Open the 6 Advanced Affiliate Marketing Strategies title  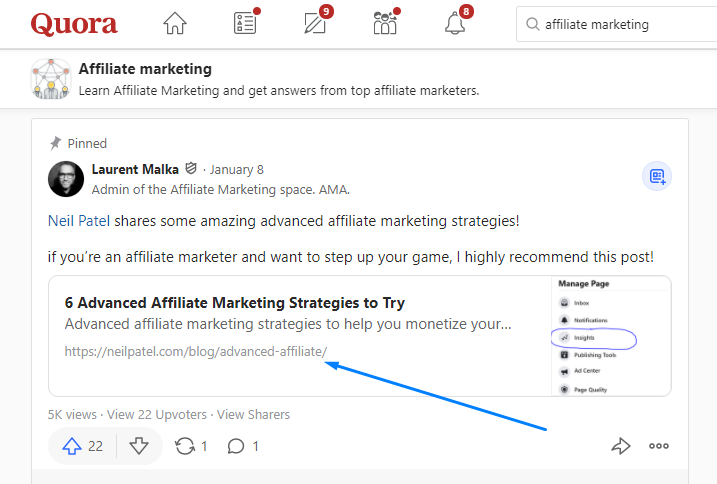tap(235, 303)
